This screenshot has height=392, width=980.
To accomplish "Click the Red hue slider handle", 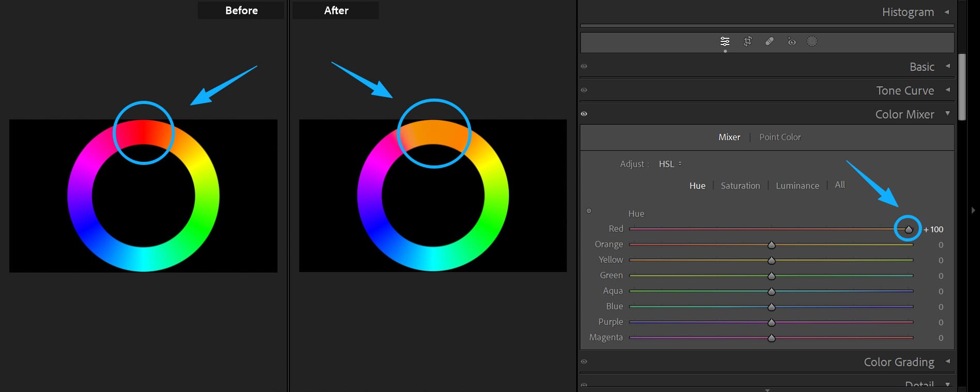I will [909, 229].
